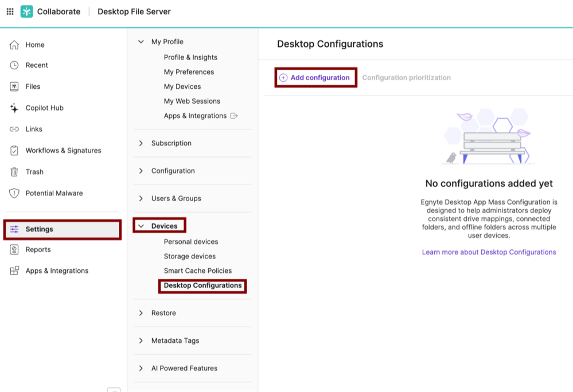
Task: Click the external-link icon beside Apps & Integrations
Action: (234, 116)
